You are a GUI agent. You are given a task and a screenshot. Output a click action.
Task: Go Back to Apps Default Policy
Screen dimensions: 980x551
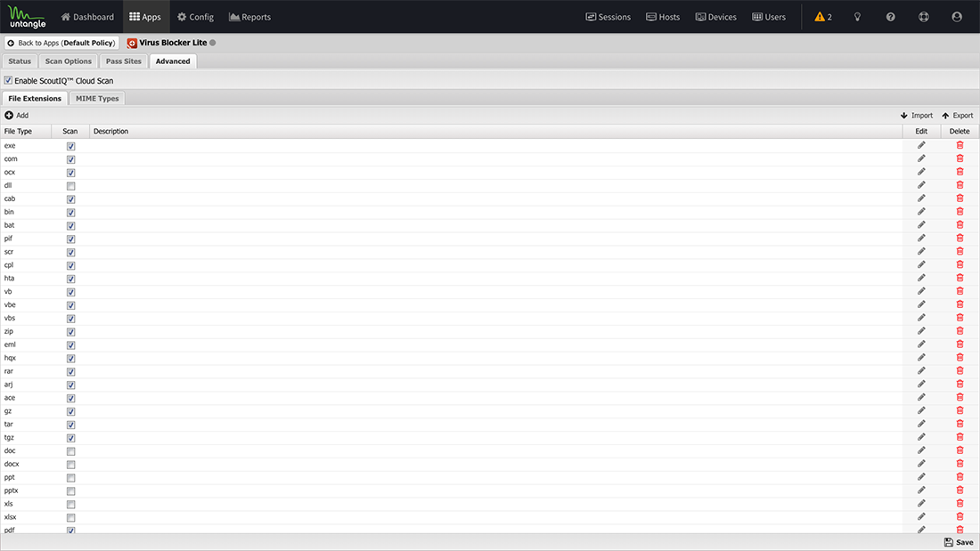(x=61, y=43)
